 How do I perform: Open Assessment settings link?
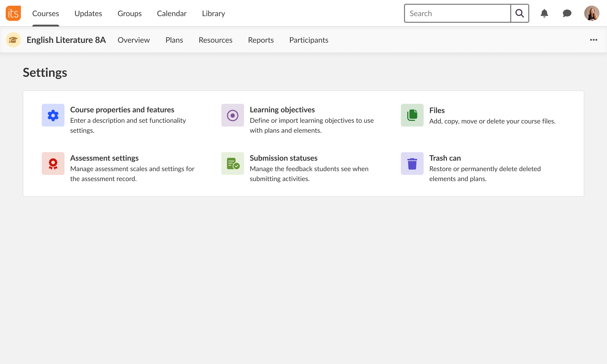point(104,158)
